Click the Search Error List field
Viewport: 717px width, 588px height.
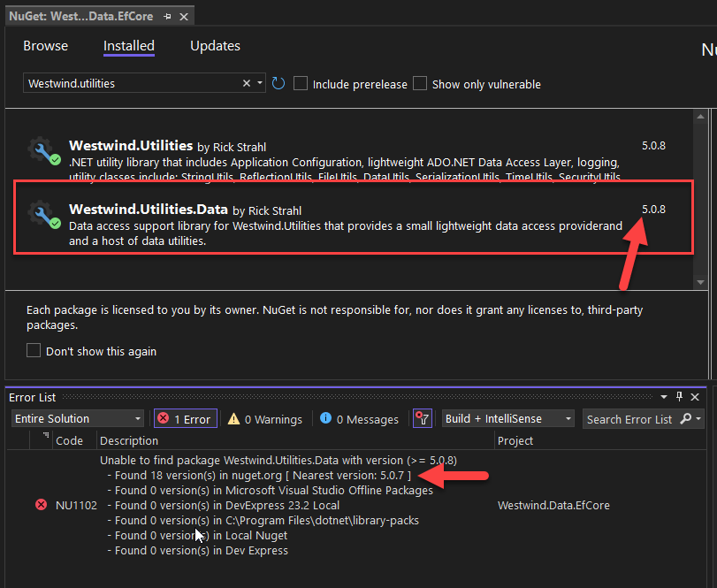(x=629, y=419)
